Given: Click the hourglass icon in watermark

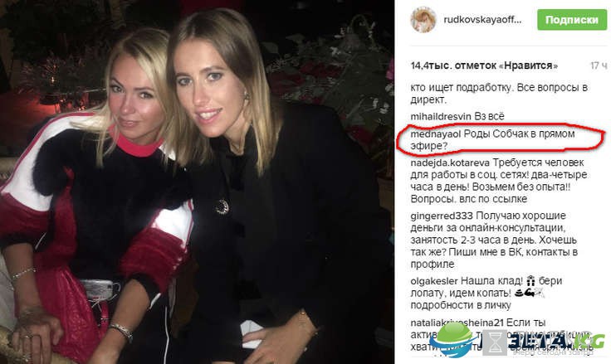Looking at the screenshot, I should [x=495, y=342].
